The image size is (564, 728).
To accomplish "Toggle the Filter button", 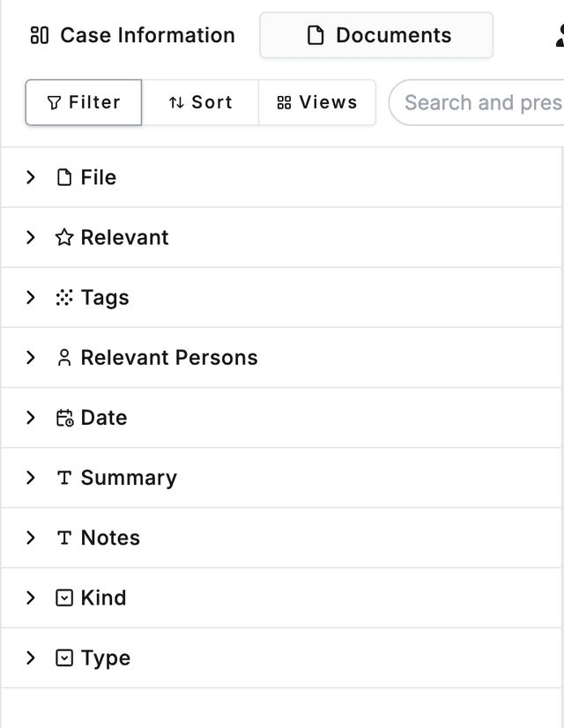I will pos(84,102).
